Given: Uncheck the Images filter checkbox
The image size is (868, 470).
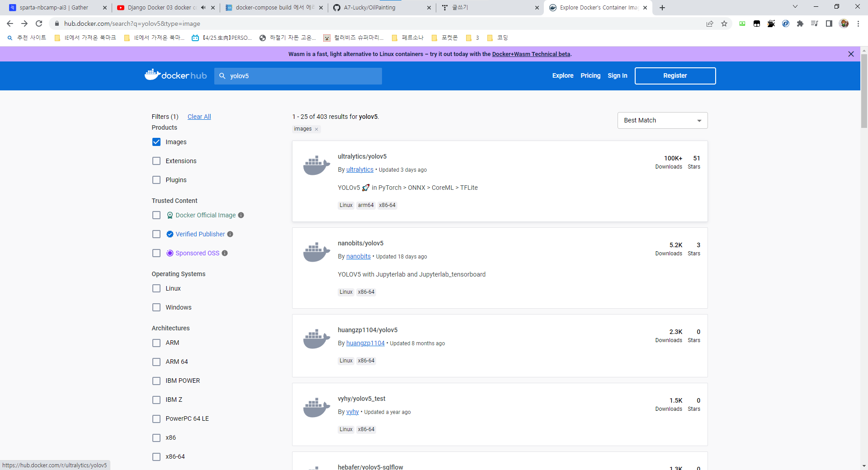Looking at the screenshot, I should point(156,142).
